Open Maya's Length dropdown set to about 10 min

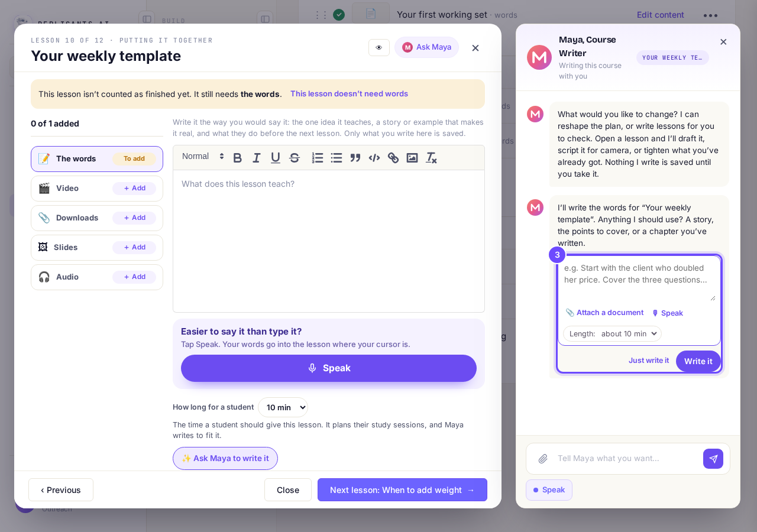click(x=612, y=334)
